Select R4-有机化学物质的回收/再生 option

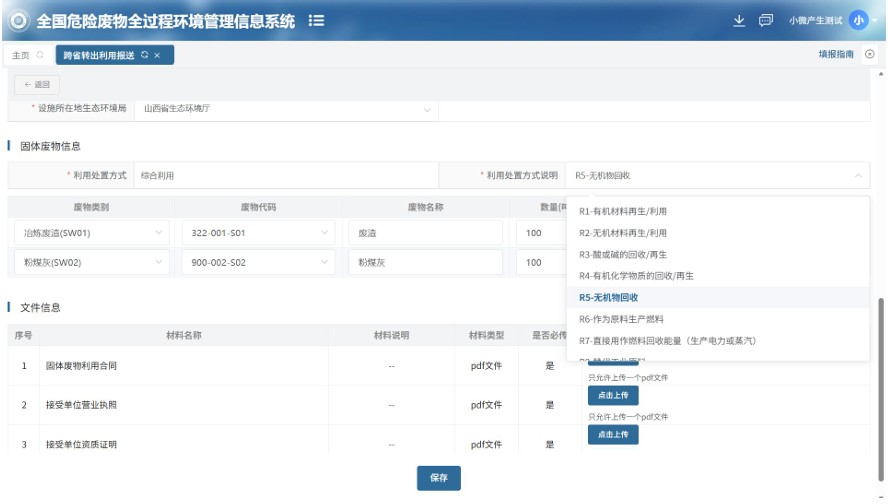718,276
